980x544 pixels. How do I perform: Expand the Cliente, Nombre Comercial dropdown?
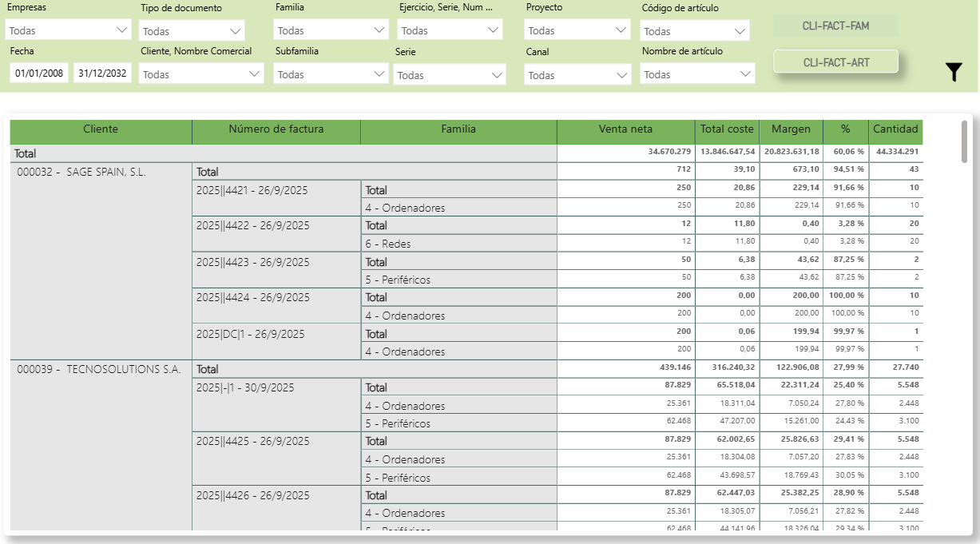(x=200, y=74)
